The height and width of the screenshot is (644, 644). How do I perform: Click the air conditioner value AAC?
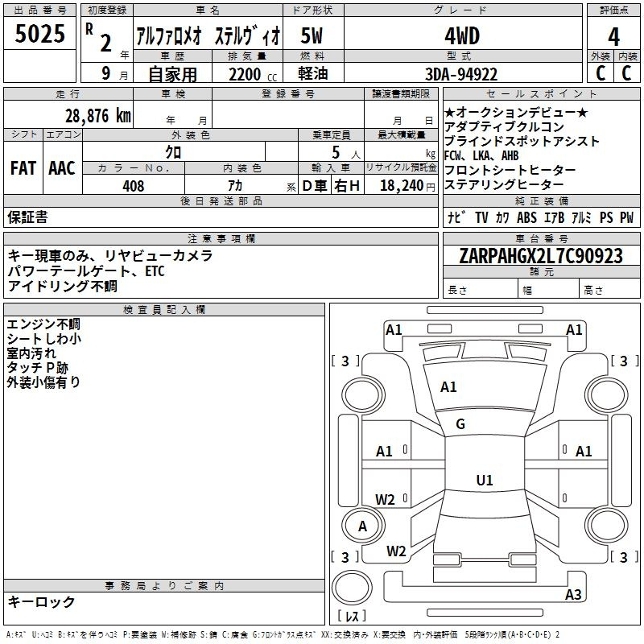[62, 168]
